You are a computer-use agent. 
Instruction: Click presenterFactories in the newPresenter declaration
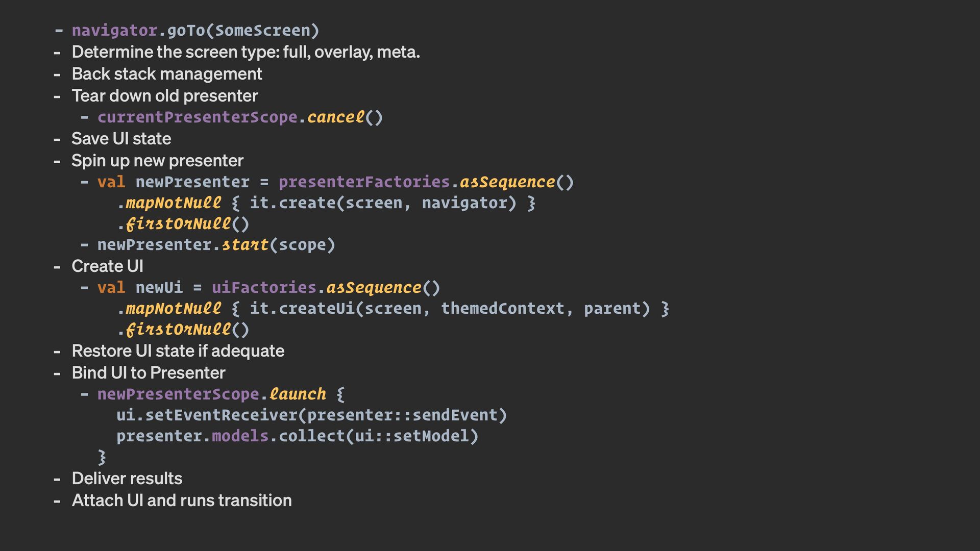point(364,182)
